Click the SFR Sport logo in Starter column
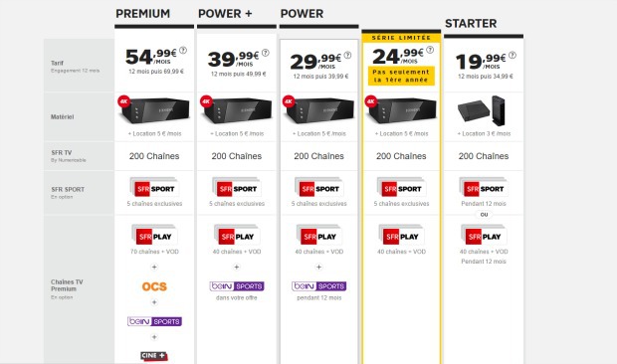This screenshot has height=364, width=617. (484, 188)
